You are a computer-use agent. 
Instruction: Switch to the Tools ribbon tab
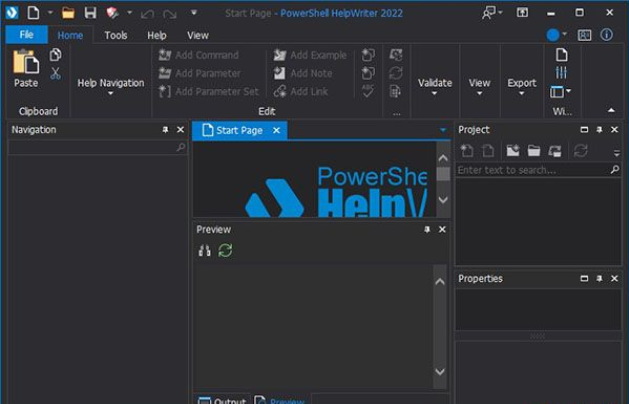tap(116, 35)
